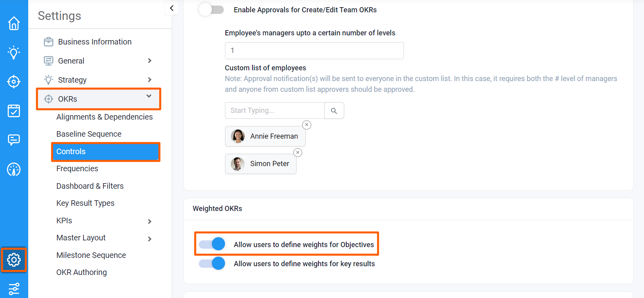Enable Approvals for Create/Edit Team OKRs
The width and height of the screenshot is (644, 298).
211,9
